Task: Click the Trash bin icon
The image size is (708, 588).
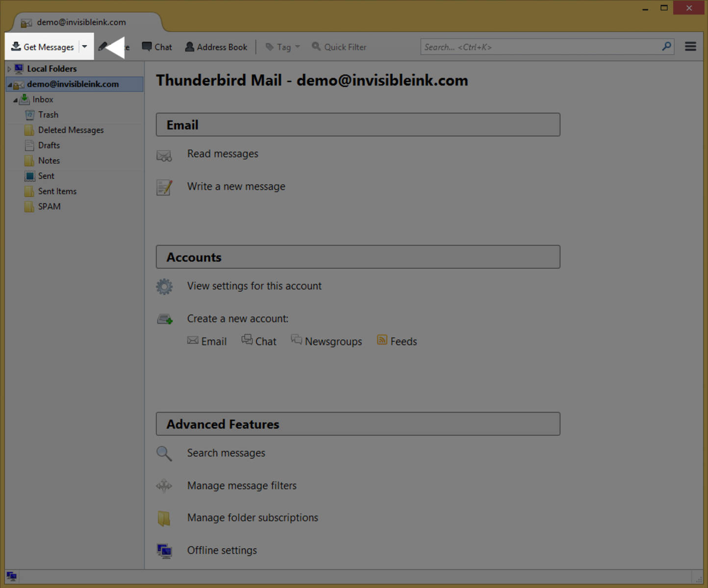Action: [x=30, y=115]
